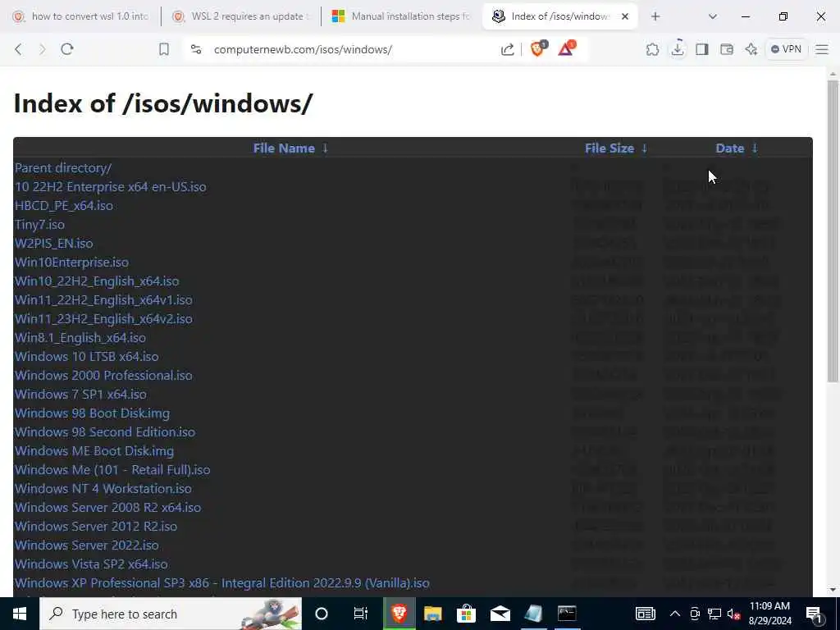
Task: Open Windows NT 4 Workstation.iso link
Action: point(103,489)
